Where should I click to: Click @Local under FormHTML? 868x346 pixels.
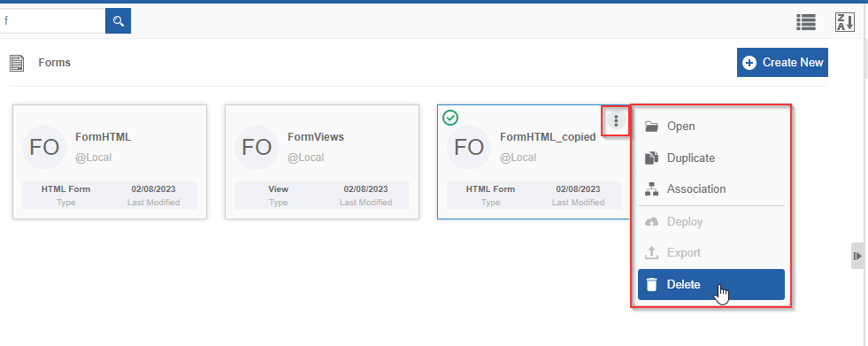[x=94, y=158]
